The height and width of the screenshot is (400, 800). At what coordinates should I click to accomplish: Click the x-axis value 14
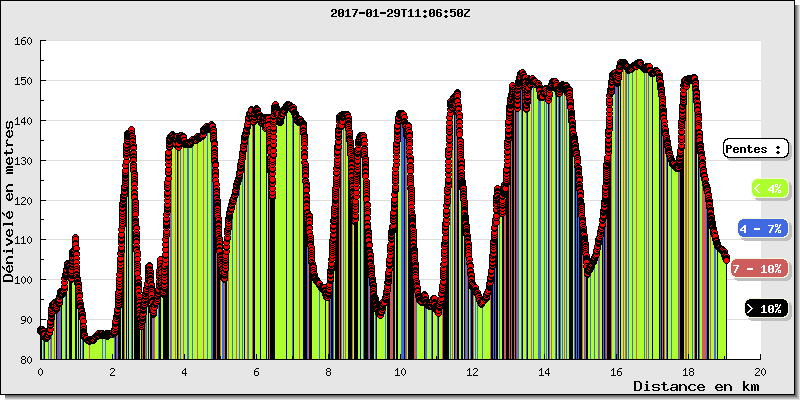click(544, 372)
